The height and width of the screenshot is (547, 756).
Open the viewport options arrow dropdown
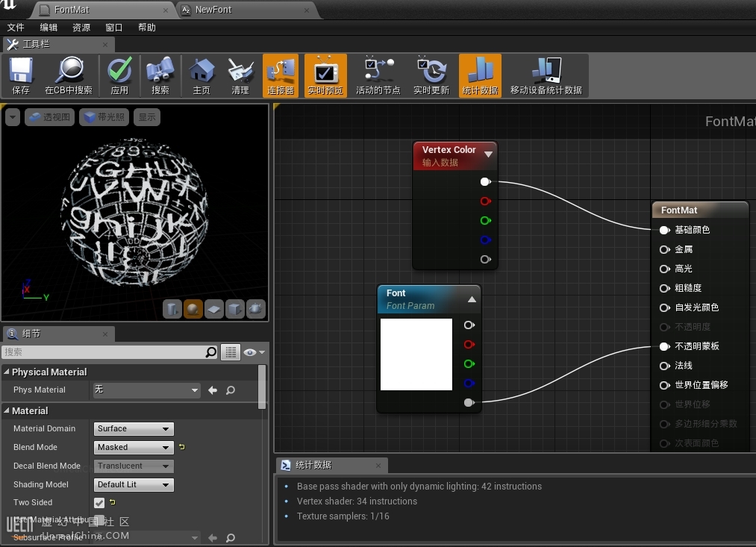pyautogui.click(x=13, y=116)
